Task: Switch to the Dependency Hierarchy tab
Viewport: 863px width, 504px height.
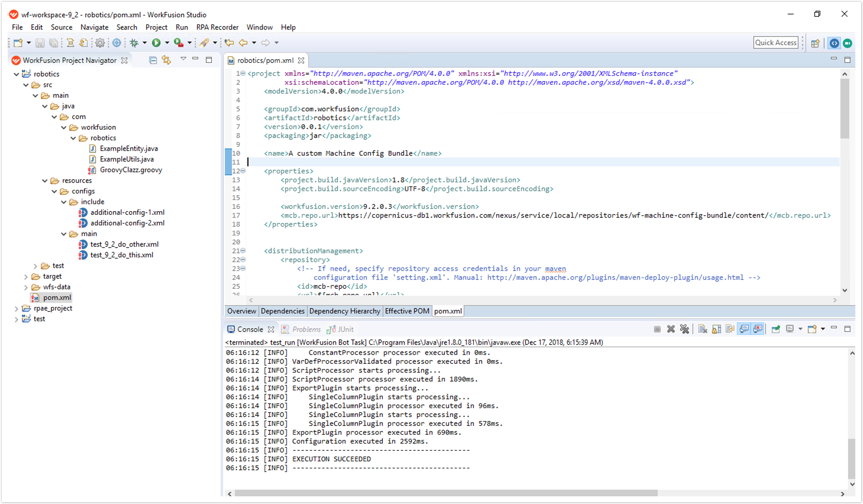Action: pos(345,311)
